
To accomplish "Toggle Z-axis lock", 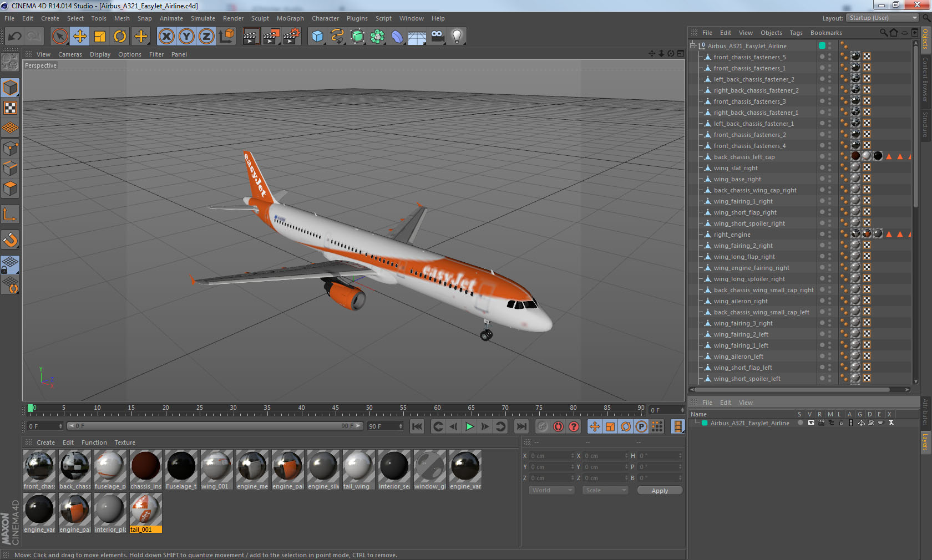I will 206,37.
